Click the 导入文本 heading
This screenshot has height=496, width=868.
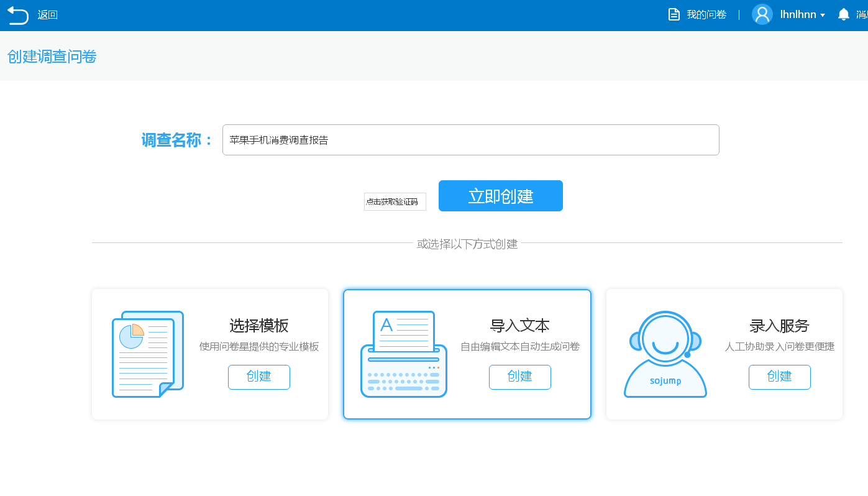coord(520,326)
